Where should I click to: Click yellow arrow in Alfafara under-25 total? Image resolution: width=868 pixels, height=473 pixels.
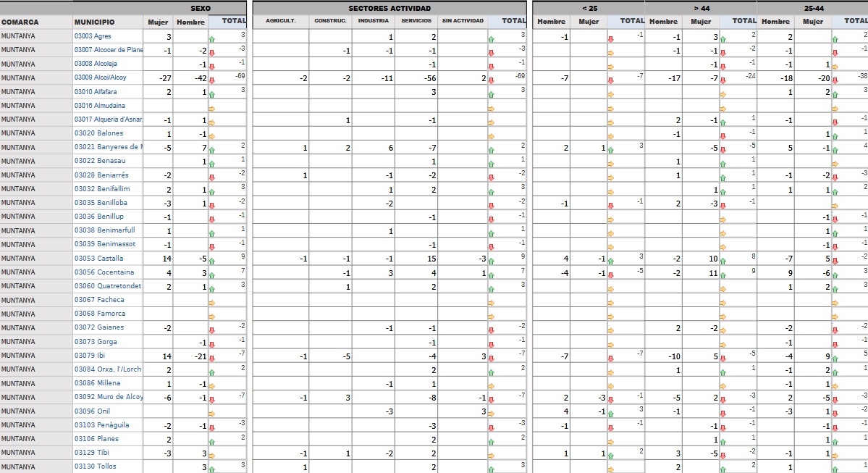610,95
